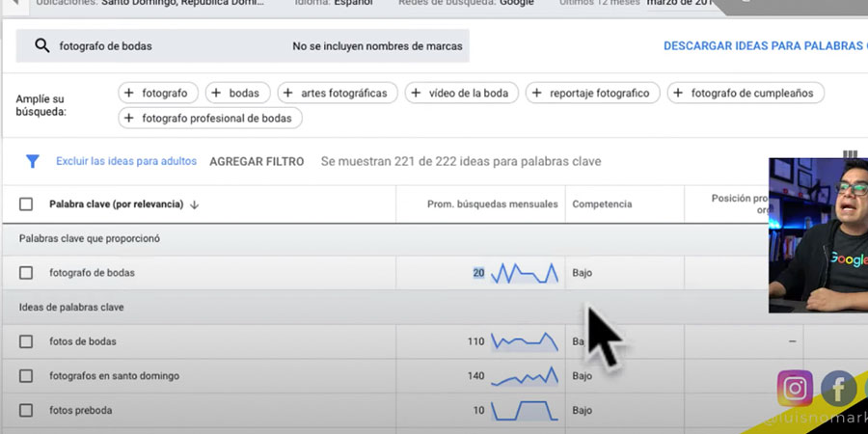Add the fotografo profesional de bodas chip
Image resolution: width=868 pixels, height=434 pixels.
point(210,118)
